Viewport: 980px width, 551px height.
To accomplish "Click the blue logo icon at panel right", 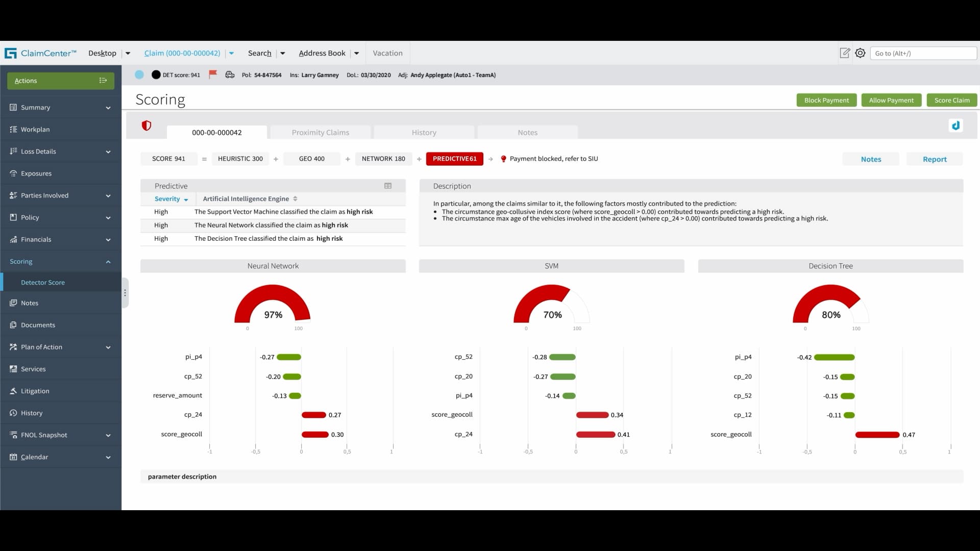I will pos(955,126).
